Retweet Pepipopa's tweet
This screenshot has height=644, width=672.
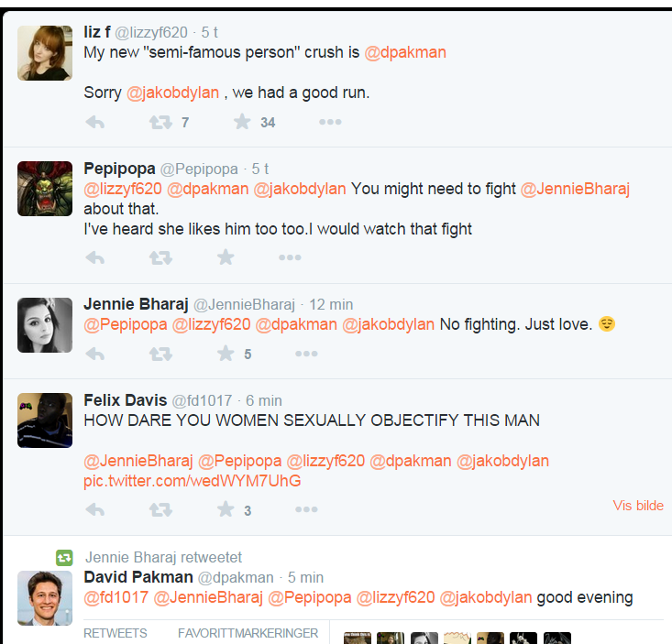[160, 258]
